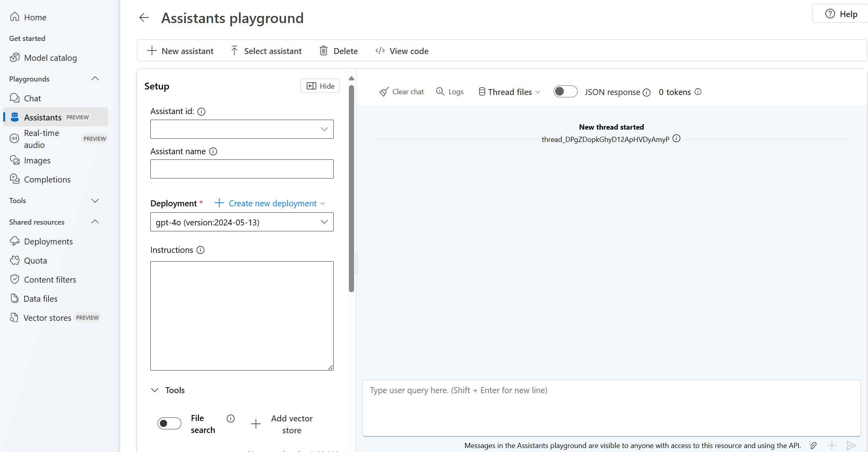This screenshot has height=452, width=868.
Task: Go back using the left arrow
Action: pos(144,18)
